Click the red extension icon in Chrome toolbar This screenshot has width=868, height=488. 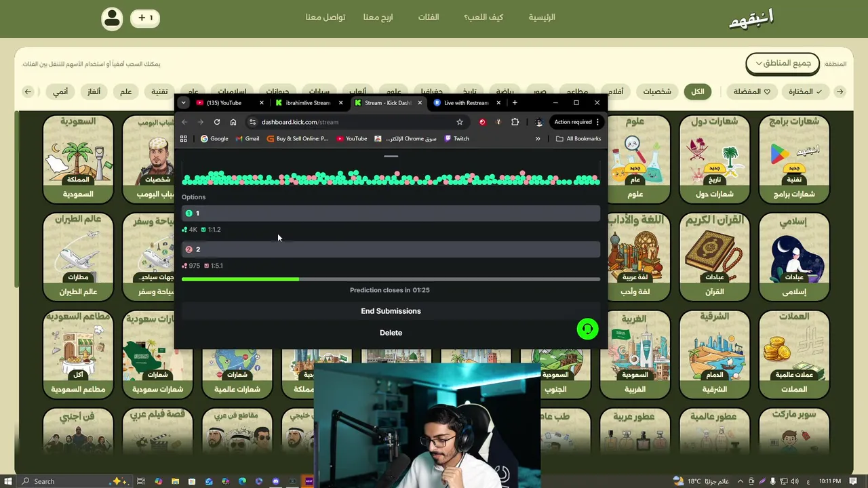(x=482, y=122)
